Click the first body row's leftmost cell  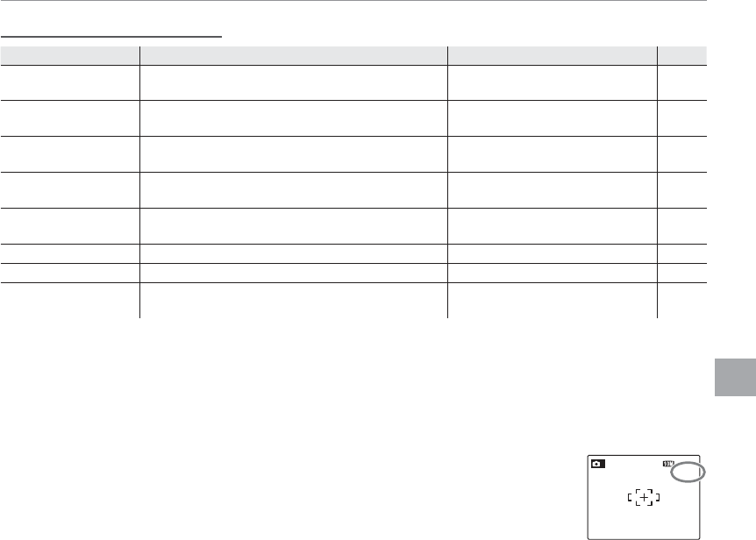(70, 82)
